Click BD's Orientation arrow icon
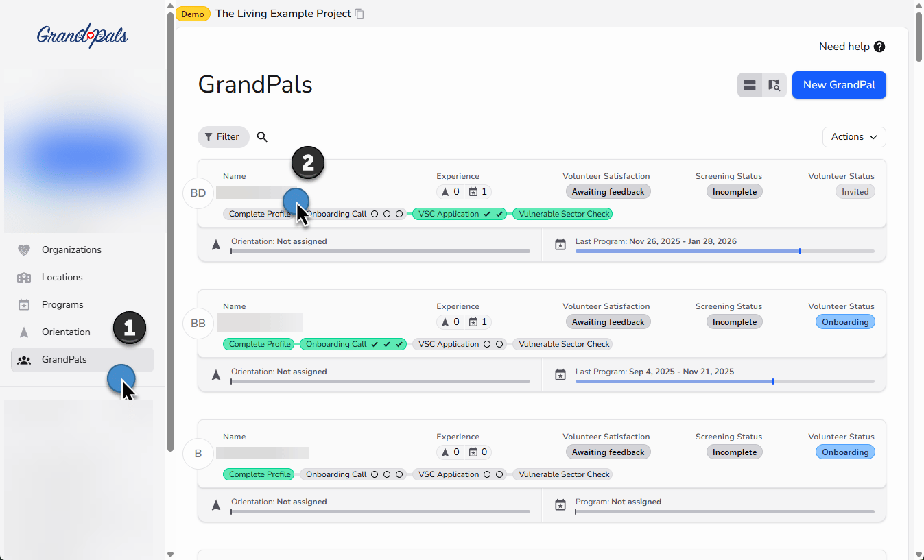Screen dimensions: 924x560 pyautogui.click(x=216, y=245)
